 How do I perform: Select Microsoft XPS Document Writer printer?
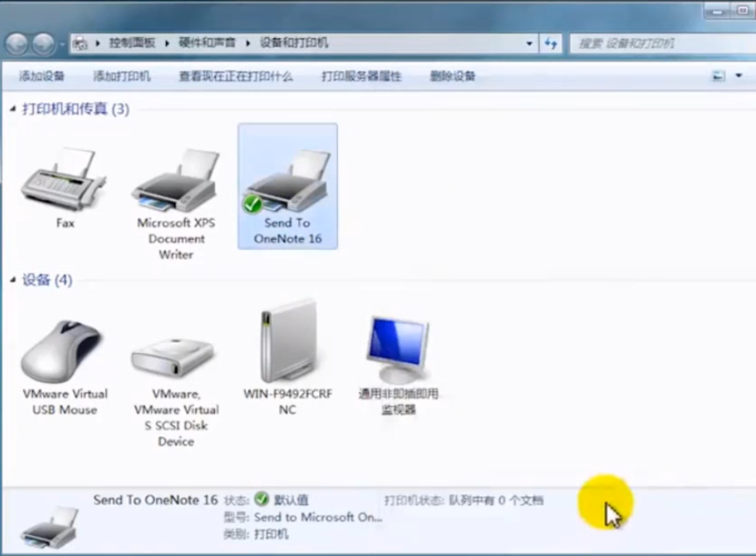(x=176, y=182)
